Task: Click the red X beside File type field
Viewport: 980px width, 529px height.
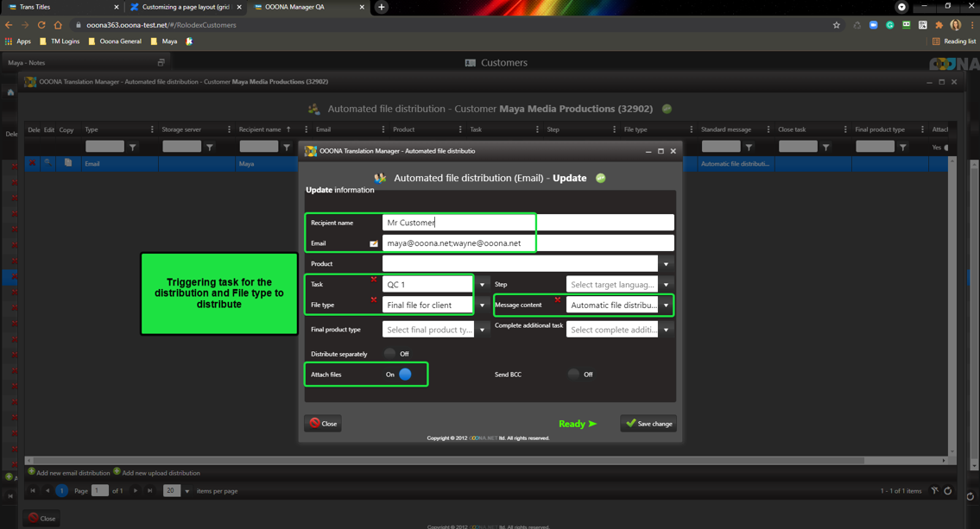Action: pos(374,300)
